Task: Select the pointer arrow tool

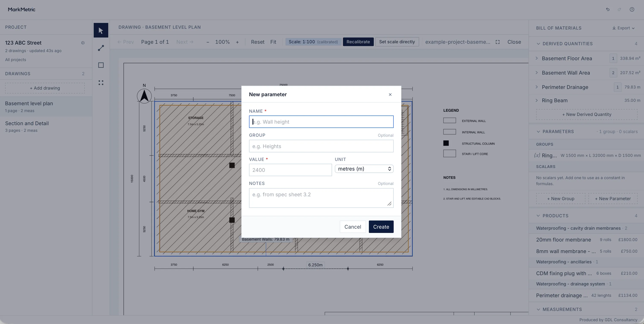Action: pos(101,30)
